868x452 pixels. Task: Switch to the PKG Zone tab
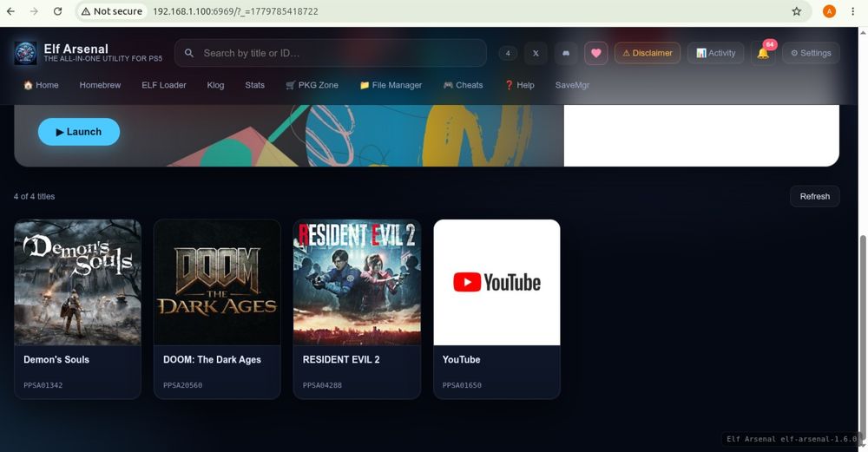pyautogui.click(x=312, y=85)
